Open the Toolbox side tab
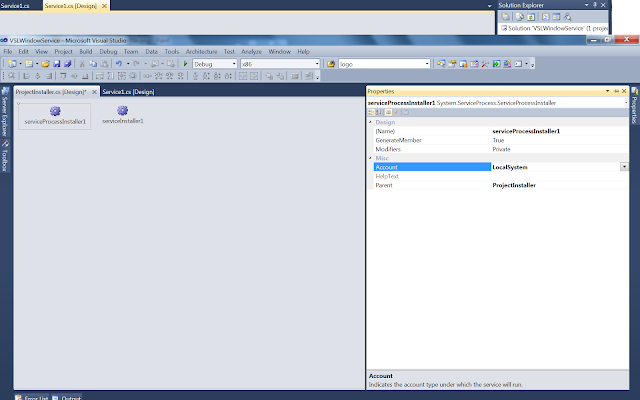The image size is (640, 400). coord(5,156)
